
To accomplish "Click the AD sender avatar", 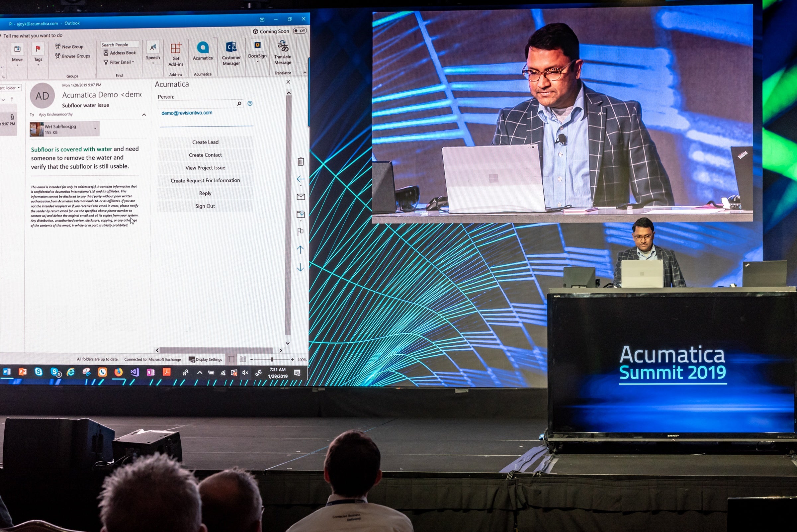I will pyautogui.click(x=43, y=96).
